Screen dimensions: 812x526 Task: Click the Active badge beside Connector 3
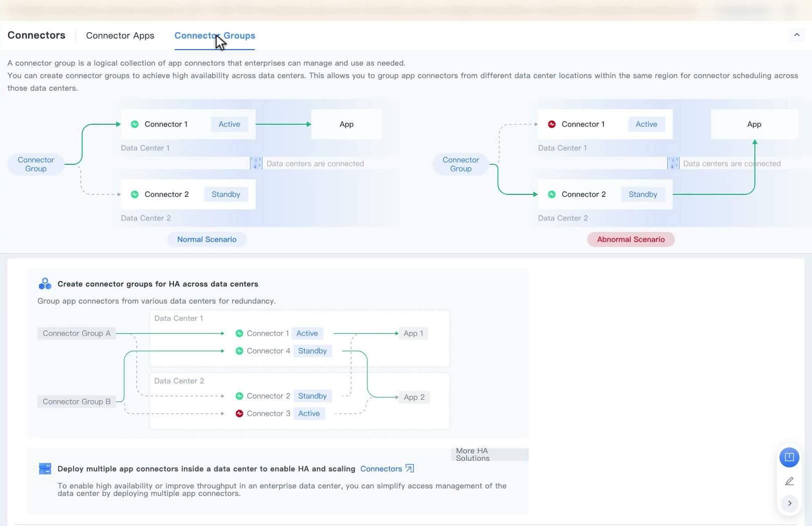309,413
